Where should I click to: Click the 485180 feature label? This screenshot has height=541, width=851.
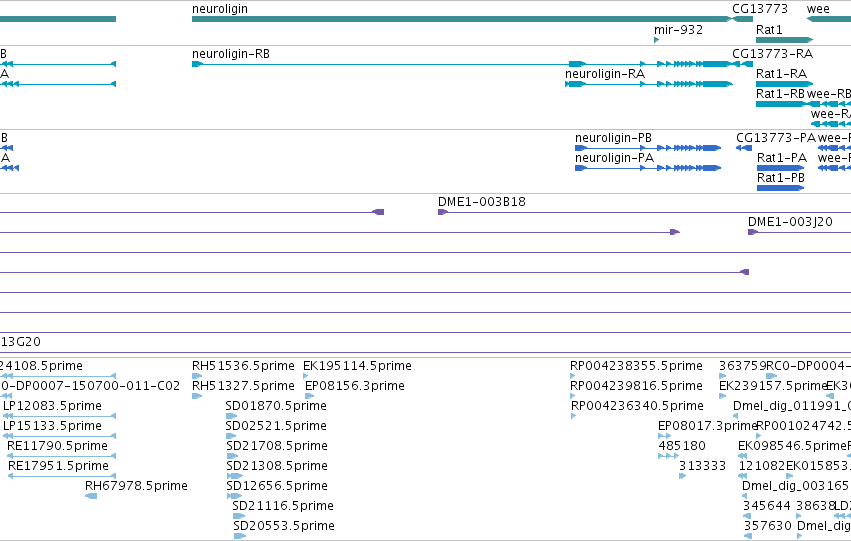tap(682, 446)
